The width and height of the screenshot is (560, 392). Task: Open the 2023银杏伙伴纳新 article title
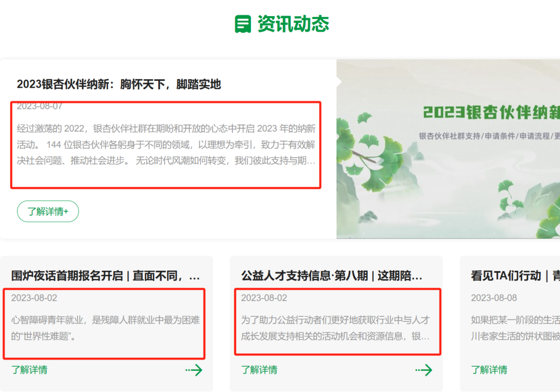coord(119,84)
